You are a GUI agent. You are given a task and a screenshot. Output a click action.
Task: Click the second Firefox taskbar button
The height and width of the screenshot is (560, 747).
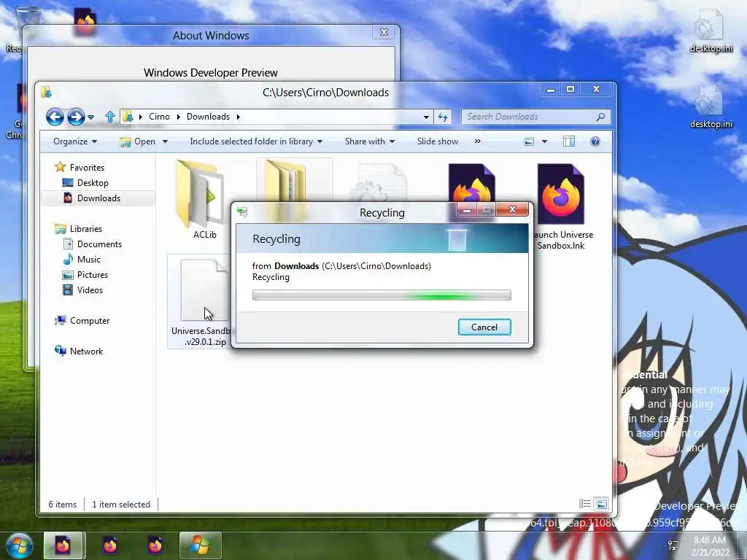click(x=110, y=545)
